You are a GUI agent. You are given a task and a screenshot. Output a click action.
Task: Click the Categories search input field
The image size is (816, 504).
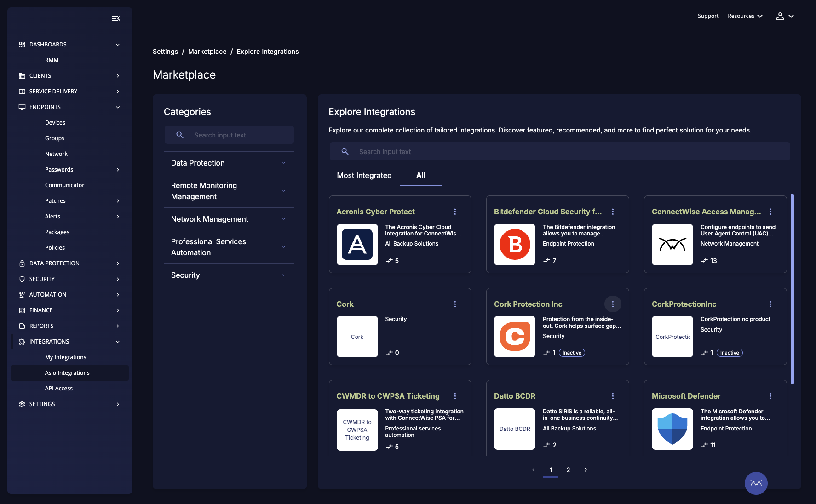click(229, 135)
